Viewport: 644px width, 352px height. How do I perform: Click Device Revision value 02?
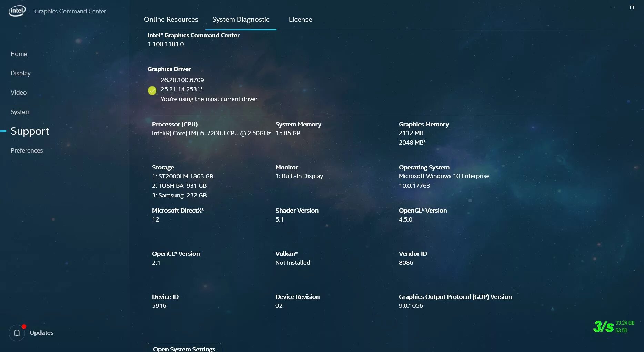click(x=279, y=306)
